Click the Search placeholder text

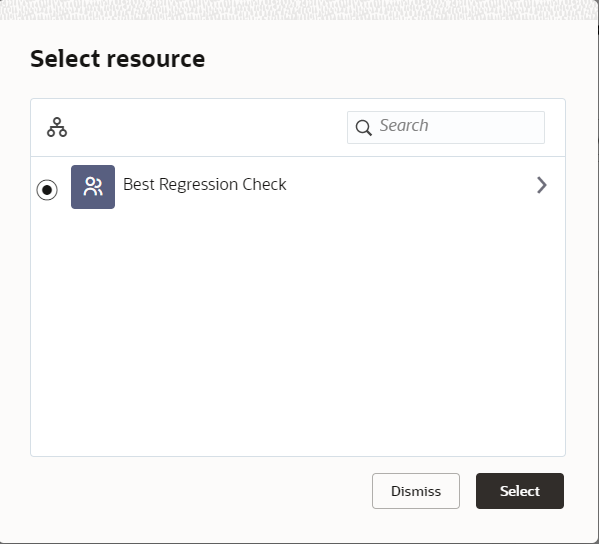tap(404, 125)
